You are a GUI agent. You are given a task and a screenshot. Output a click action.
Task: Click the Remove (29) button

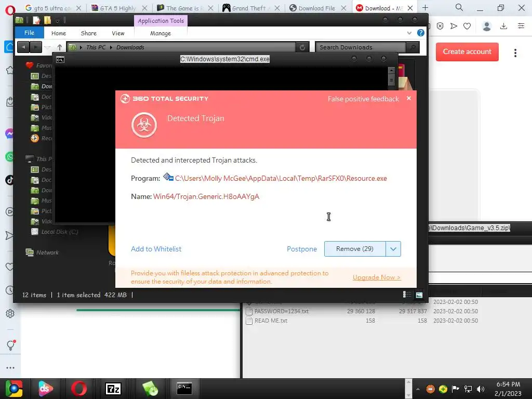(355, 249)
